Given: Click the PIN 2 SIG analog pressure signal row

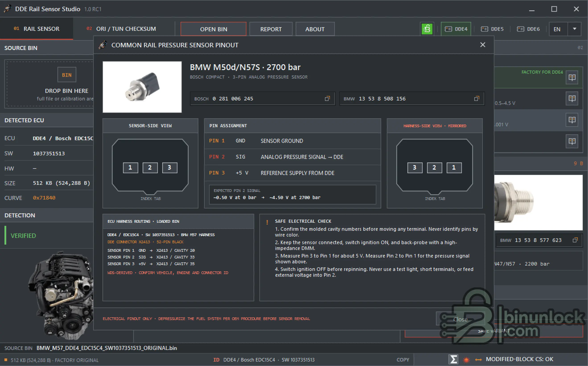Looking at the screenshot, I should coord(292,157).
